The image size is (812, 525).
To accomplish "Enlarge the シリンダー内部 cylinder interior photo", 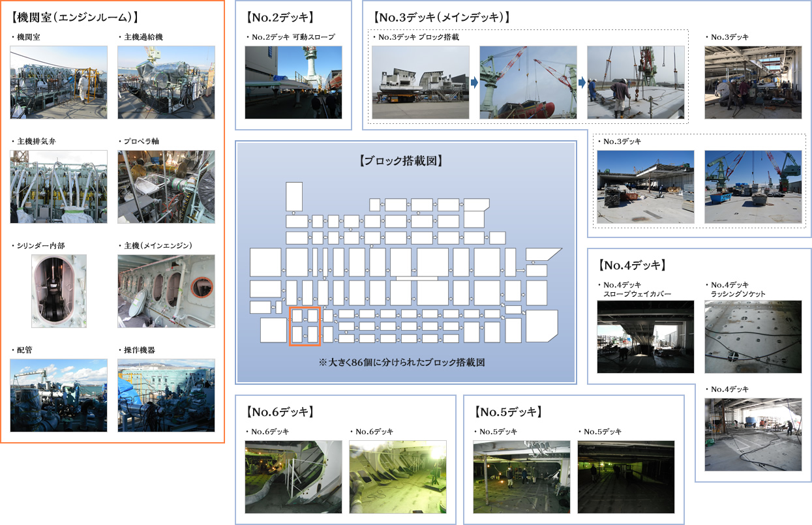I will click(x=59, y=291).
